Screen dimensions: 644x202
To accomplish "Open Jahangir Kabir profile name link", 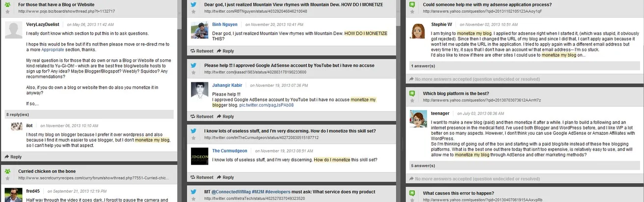I will click(227, 85).
